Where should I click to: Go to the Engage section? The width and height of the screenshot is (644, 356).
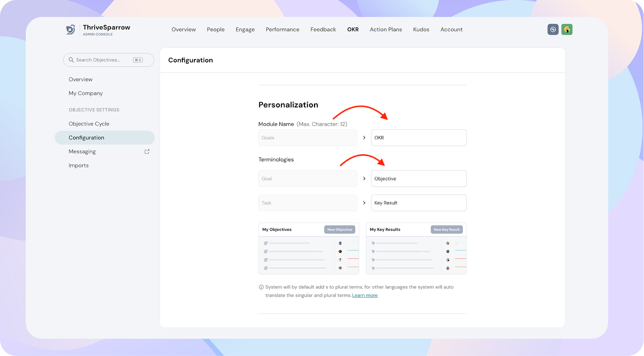point(245,29)
